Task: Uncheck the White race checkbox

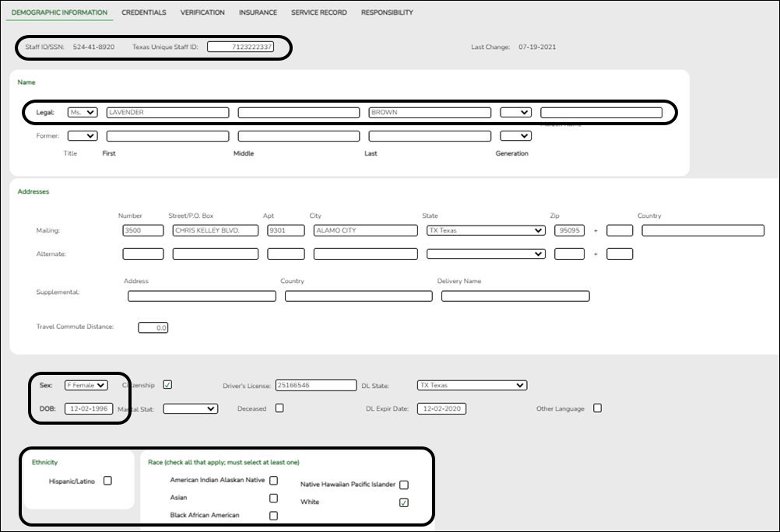Action: (x=403, y=502)
